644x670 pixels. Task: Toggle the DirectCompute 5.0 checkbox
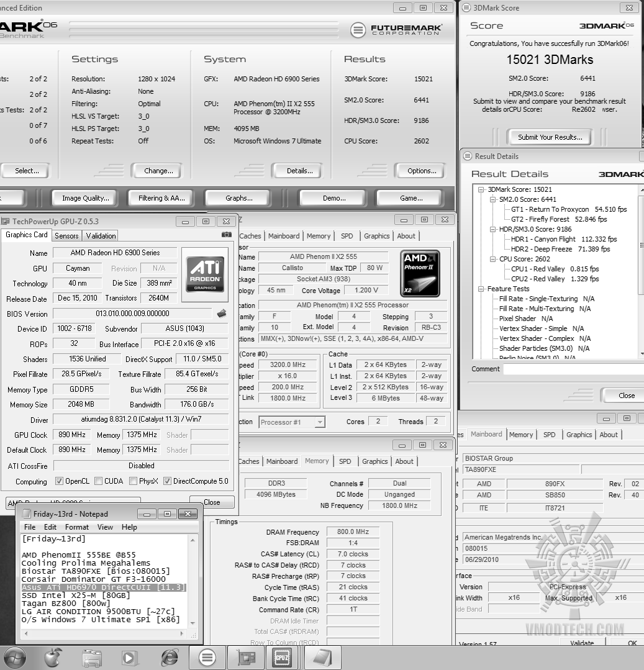(167, 481)
